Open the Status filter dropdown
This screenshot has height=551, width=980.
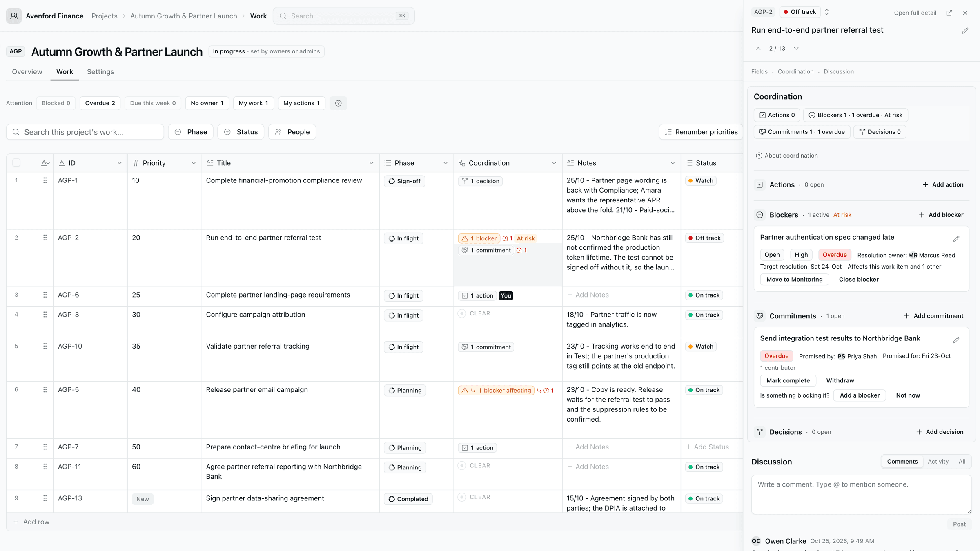(241, 132)
